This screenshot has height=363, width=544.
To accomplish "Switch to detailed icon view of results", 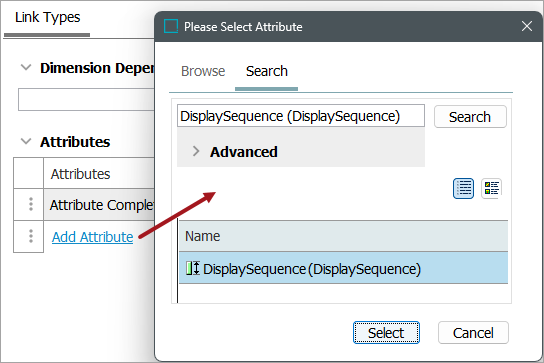I will [x=491, y=188].
